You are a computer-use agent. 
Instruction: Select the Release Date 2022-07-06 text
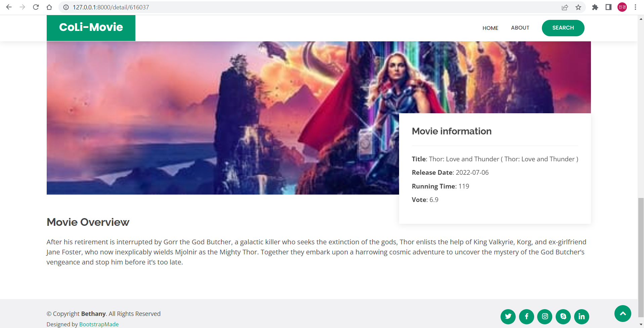pos(450,172)
